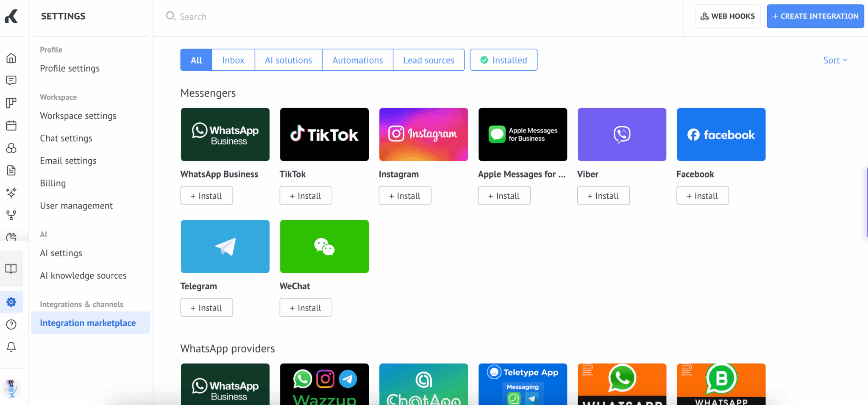Screen dimensions: 868x405
Task: Open the TikTok integration card image
Action: 324,134
